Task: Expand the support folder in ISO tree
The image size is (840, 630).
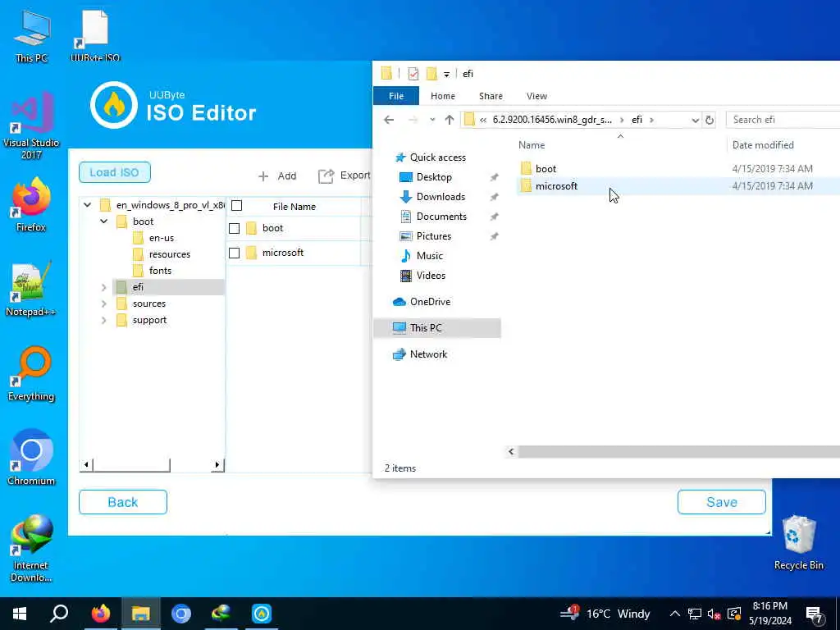Action: 104,321
